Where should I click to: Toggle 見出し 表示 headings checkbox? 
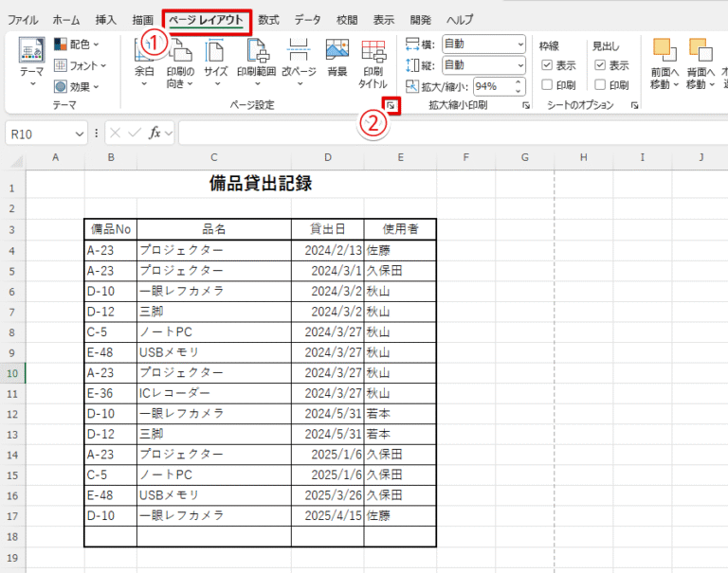coord(600,65)
